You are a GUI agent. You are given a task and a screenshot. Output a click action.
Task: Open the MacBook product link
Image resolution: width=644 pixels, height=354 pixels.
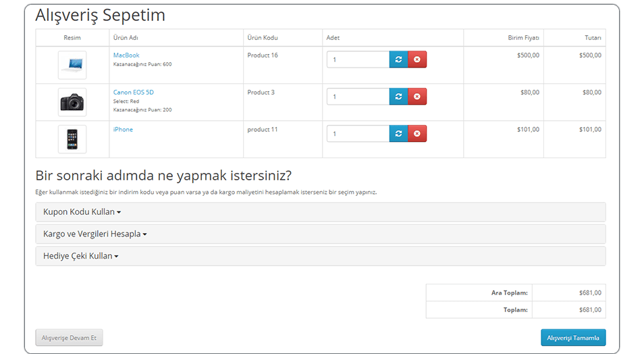pos(126,55)
